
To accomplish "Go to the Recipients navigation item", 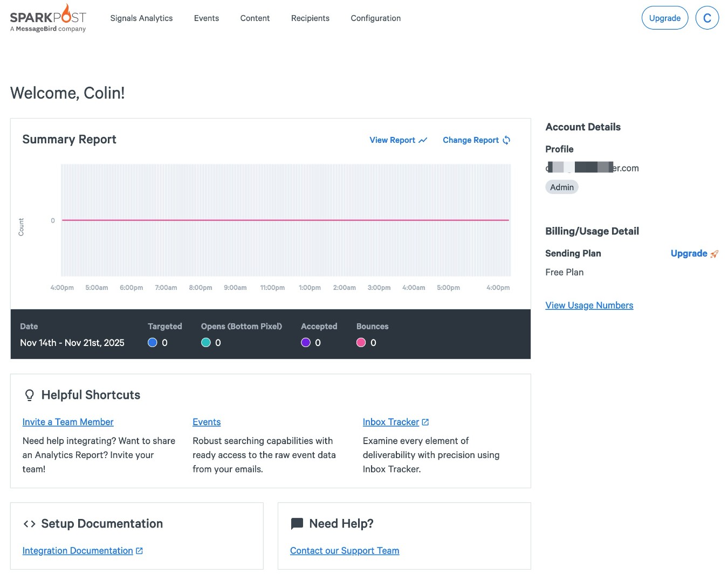I will click(x=310, y=18).
